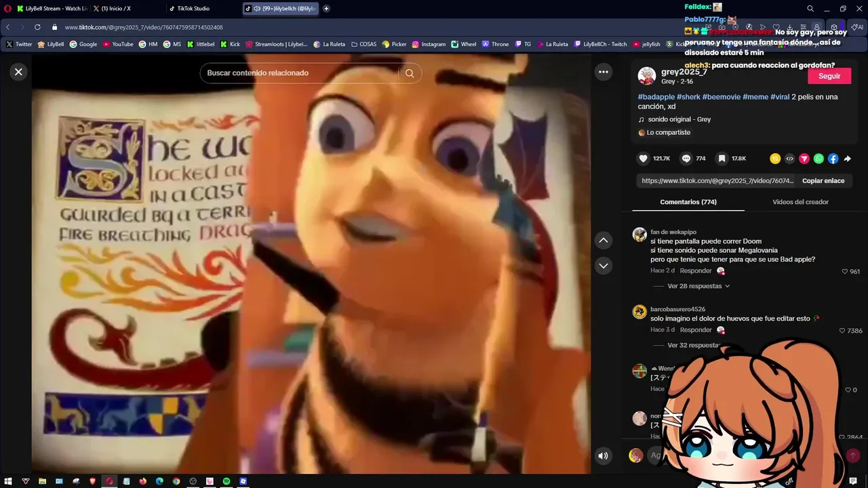Go back with browser back arrow
Image resolution: width=868 pixels, height=488 pixels.
click(x=8, y=27)
